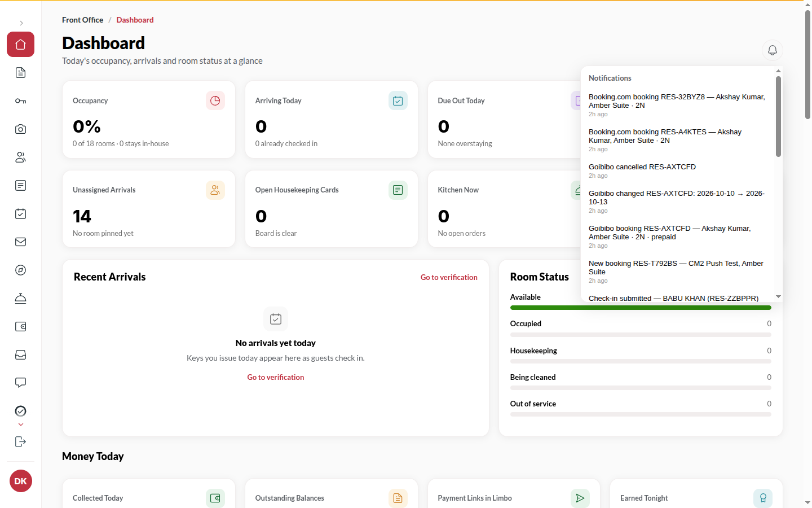Click the logout icon in sidebar
This screenshot has height=508, width=812.
[x=20, y=442]
